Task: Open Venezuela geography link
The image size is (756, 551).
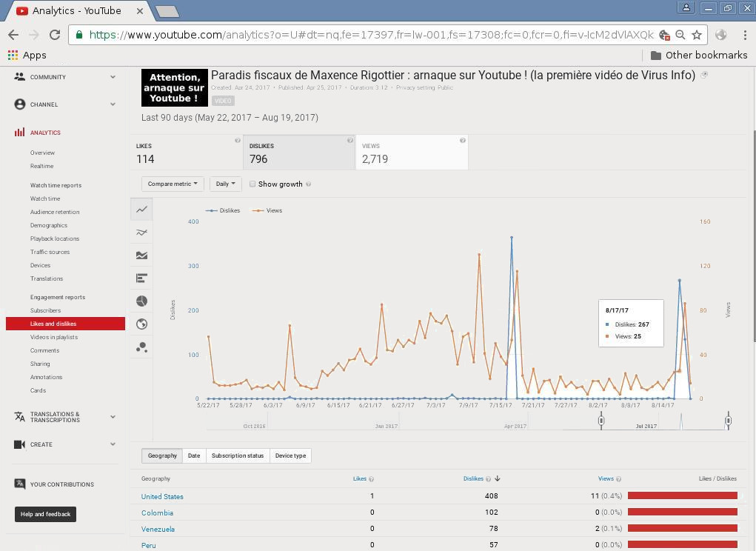Action: tap(158, 529)
